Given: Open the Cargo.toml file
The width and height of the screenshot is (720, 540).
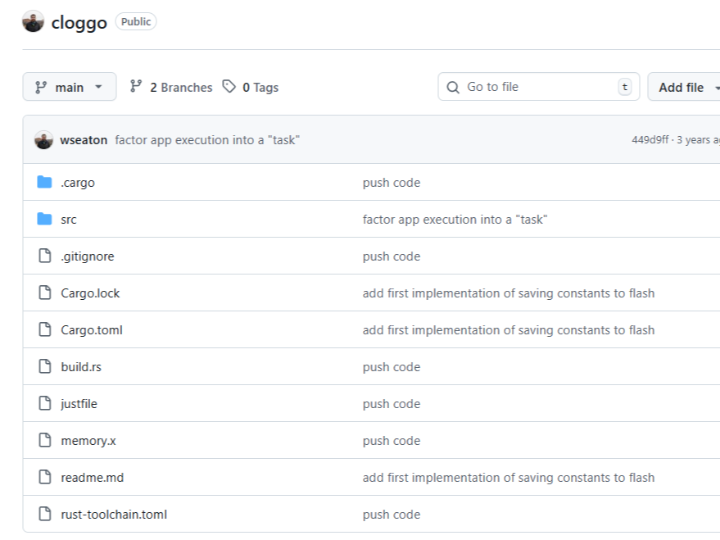Looking at the screenshot, I should click(x=91, y=330).
